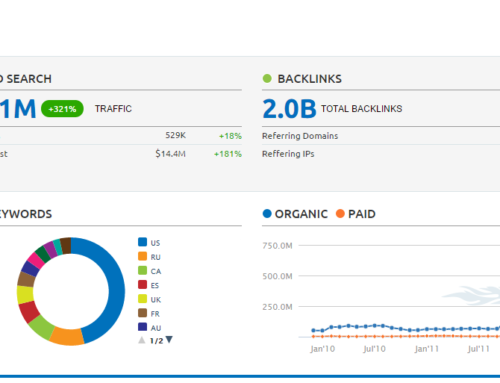
Task: Toggle the ORGANIC series in chart legend
Action: click(x=295, y=214)
